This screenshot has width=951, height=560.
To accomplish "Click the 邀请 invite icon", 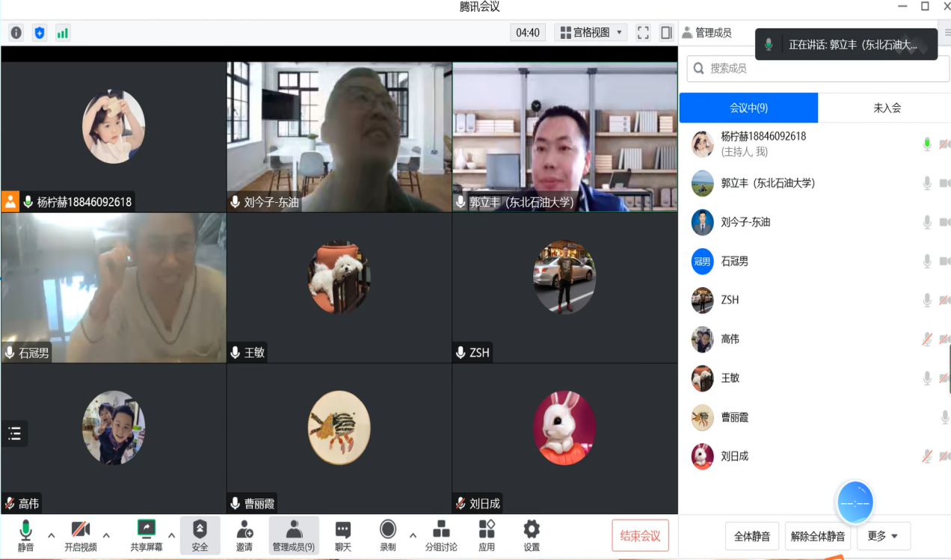I will tap(244, 530).
